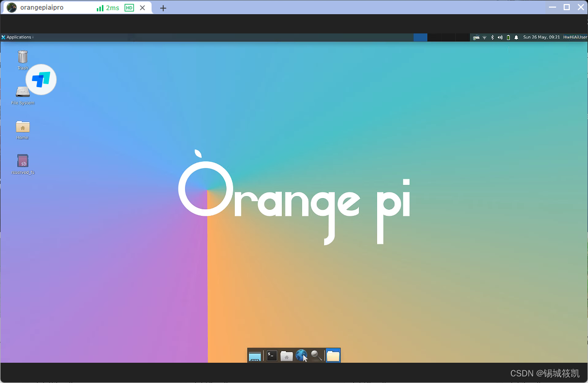Image resolution: width=588 pixels, height=383 pixels.
Task: Click the network connection tray icon
Action: (476, 37)
